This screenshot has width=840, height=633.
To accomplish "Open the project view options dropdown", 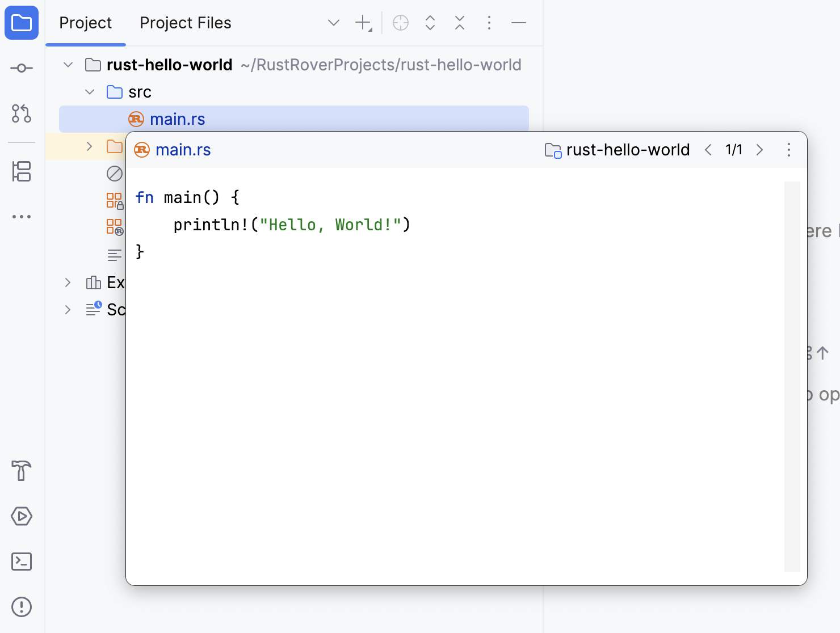I will coord(333,23).
